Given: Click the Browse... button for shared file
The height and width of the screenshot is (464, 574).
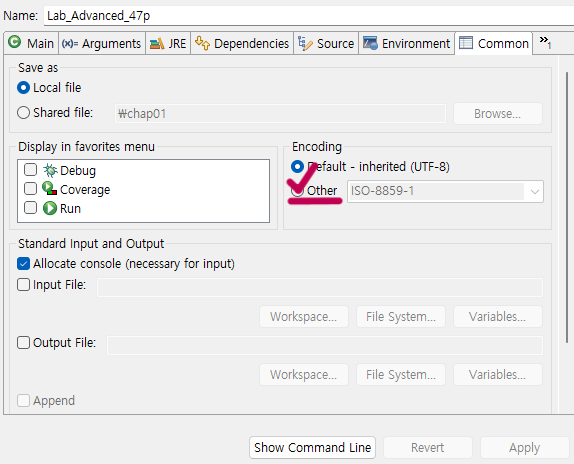Looking at the screenshot, I should [x=497, y=113].
